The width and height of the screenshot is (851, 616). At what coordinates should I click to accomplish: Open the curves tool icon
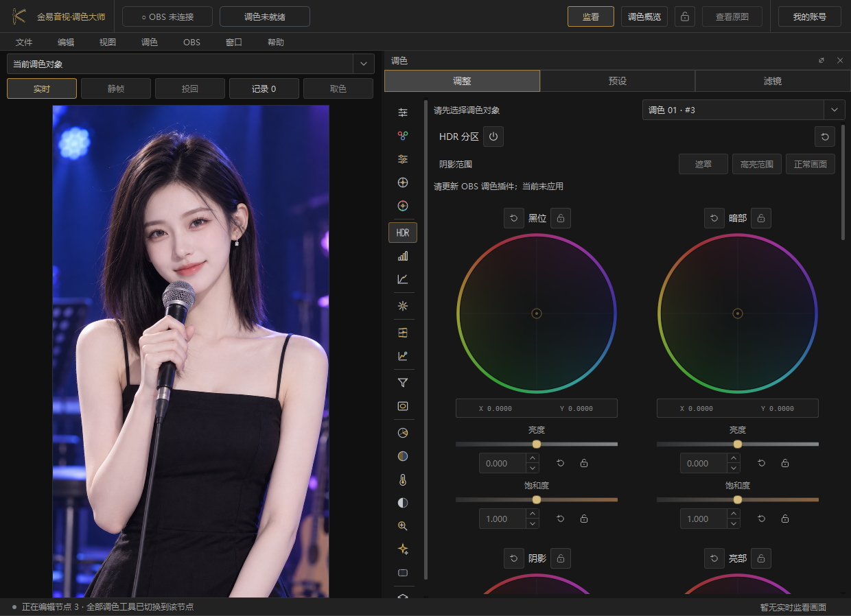403,279
